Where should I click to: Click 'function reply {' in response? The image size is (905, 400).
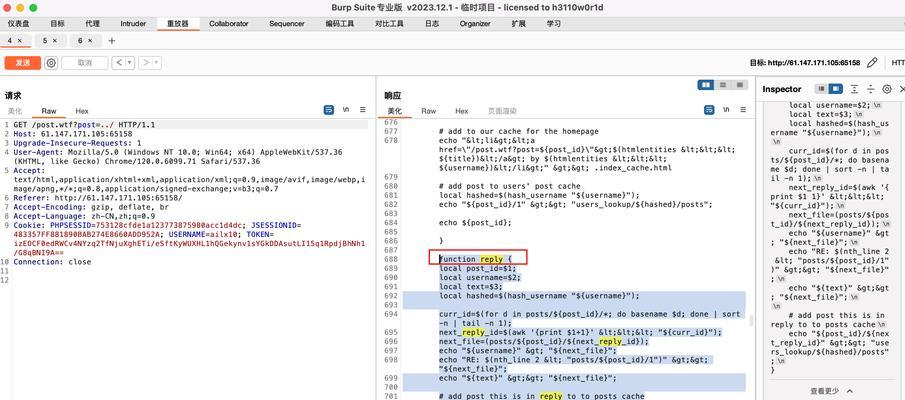(476, 259)
